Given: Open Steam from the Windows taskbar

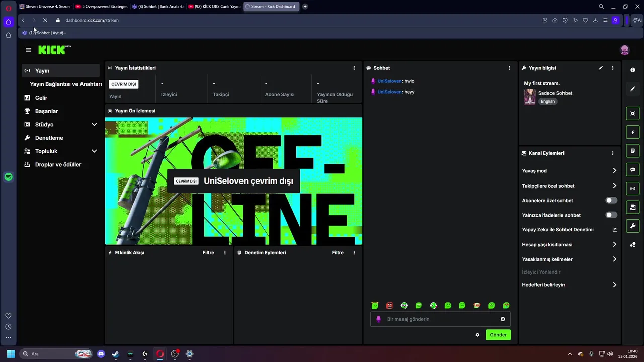Looking at the screenshot, I should (115, 354).
